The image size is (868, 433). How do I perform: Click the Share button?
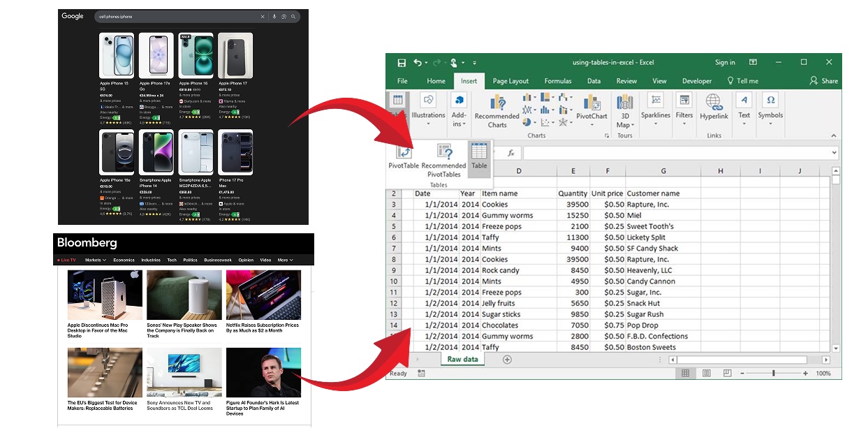(x=824, y=81)
